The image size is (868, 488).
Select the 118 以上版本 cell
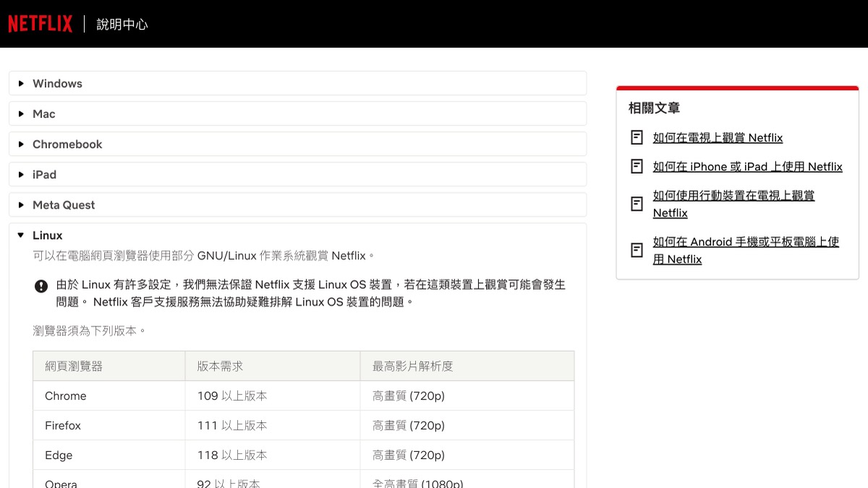pyautogui.click(x=273, y=455)
